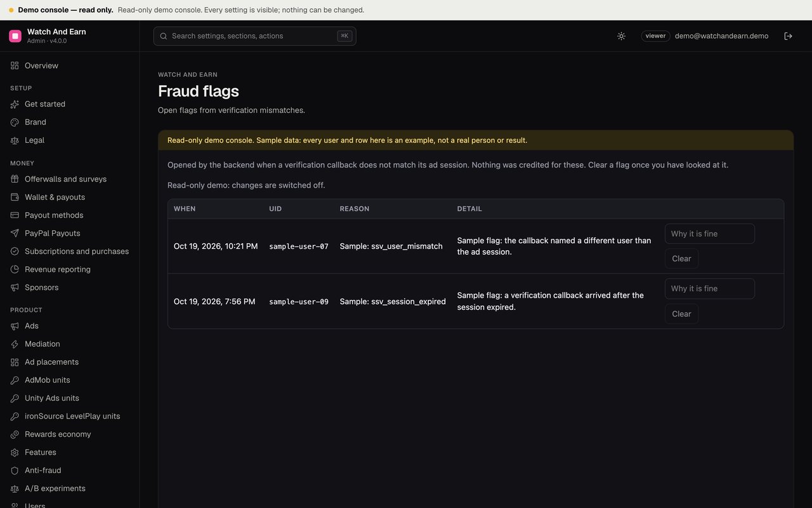Image resolution: width=812 pixels, height=508 pixels.
Task: Click the sample-user-09 UID cell
Action: [299, 302]
